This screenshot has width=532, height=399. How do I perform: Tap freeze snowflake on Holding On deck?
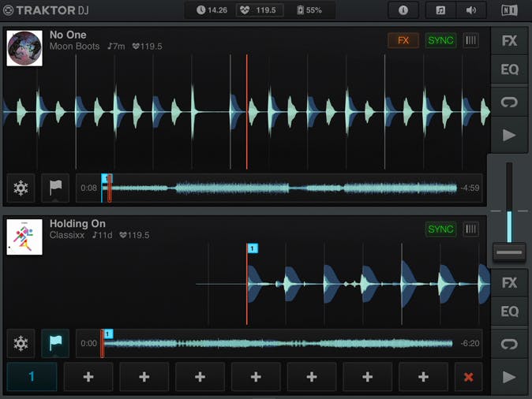21,343
